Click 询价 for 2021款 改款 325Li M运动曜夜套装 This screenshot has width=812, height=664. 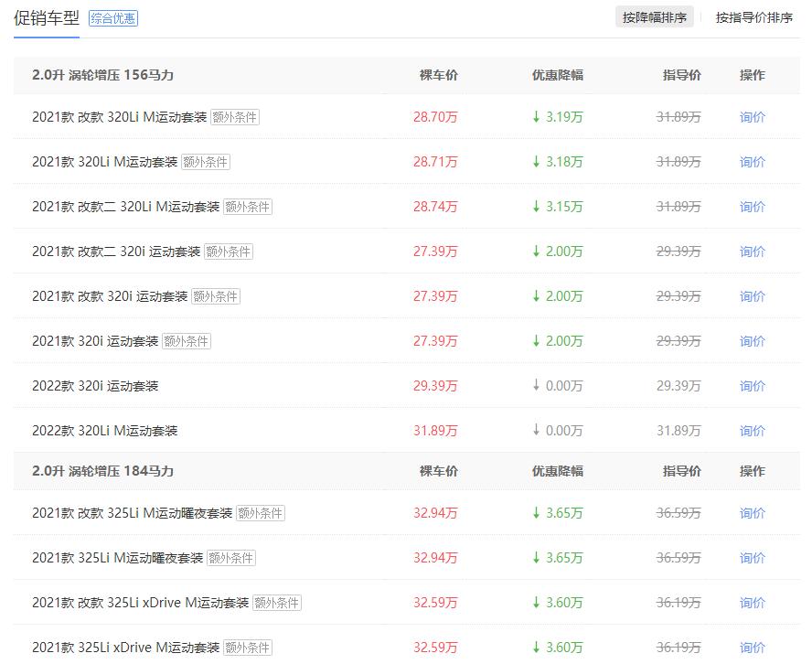752,513
